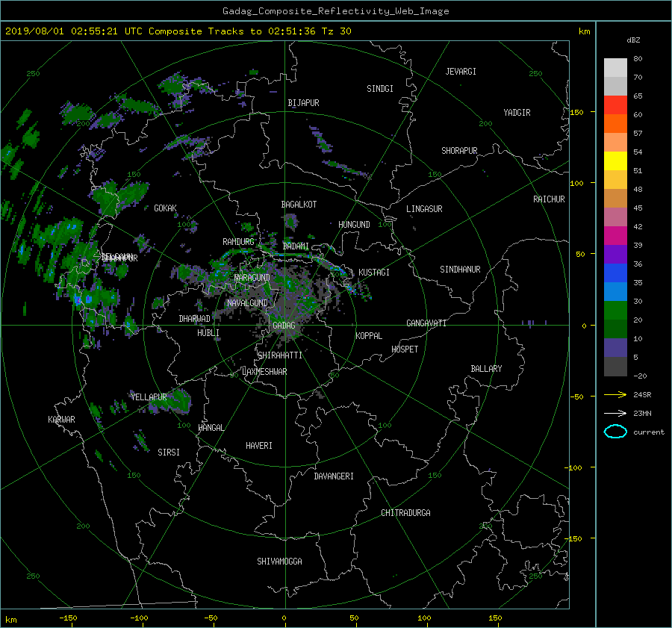The height and width of the screenshot is (628, 672).
Task: Click the yellow 24SR arrow legend symbol
Action: (x=615, y=394)
